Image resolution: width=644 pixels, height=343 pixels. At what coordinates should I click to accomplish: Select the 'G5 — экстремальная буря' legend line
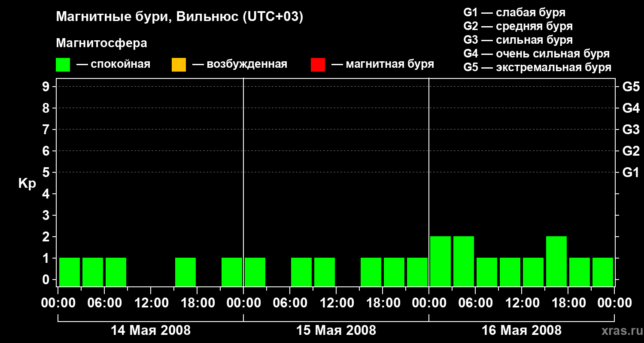pyautogui.click(x=538, y=67)
